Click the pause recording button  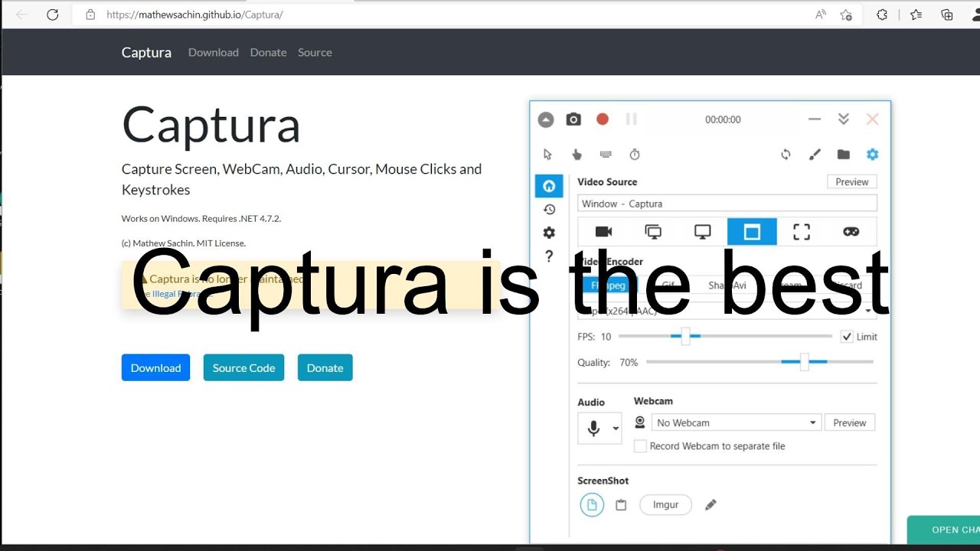coord(632,119)
